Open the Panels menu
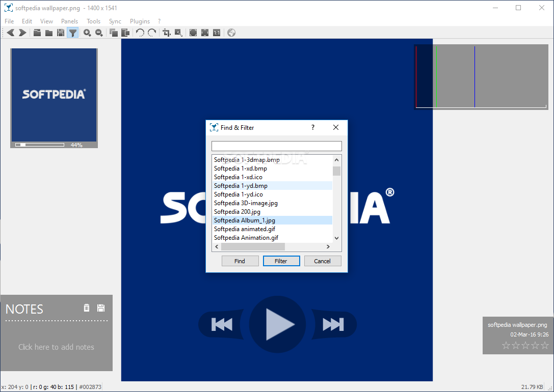Image resolution: width=554 pixels, height=392 pixels. pos(69,21)
